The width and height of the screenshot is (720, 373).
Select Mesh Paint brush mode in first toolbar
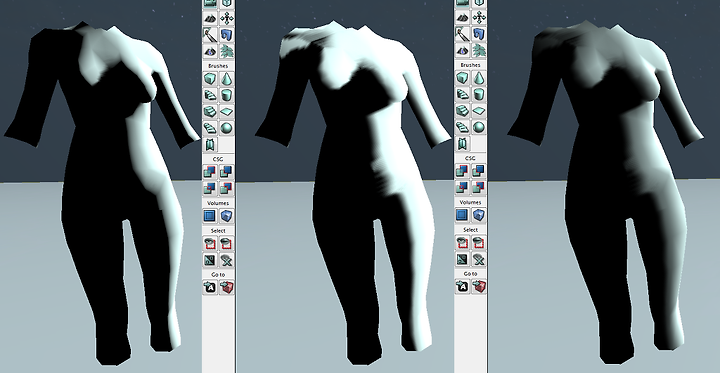(x=210, y=34)
